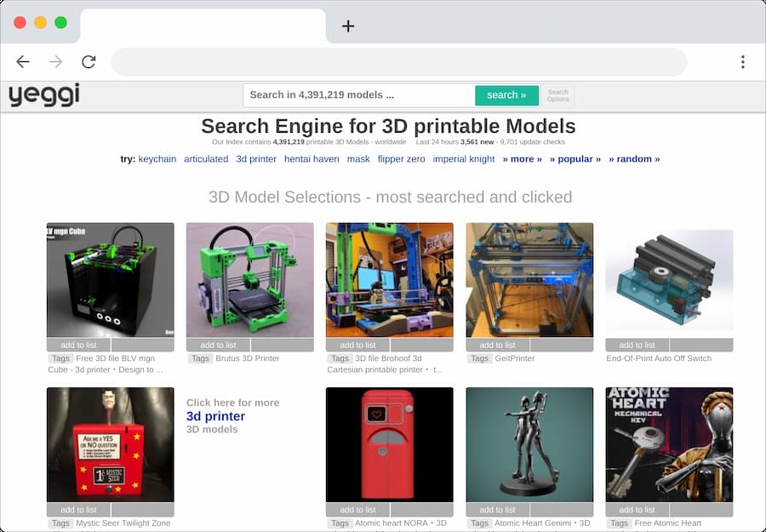The height and width of the screenshot is (532, 766).
Task: Open the browser three-dot menu
Action: tap(742, 61)
